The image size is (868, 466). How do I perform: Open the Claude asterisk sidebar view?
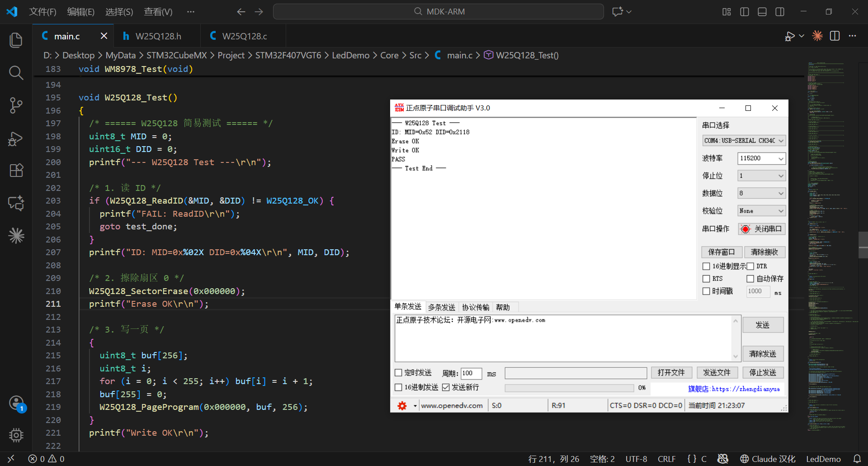tap(16, 236)
